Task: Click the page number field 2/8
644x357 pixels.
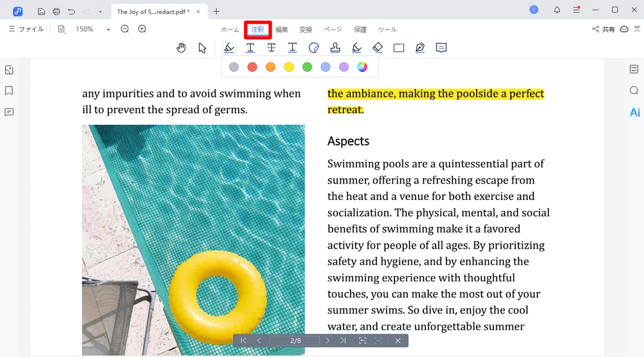Action: pyautogui.click(x=295, y=340)
